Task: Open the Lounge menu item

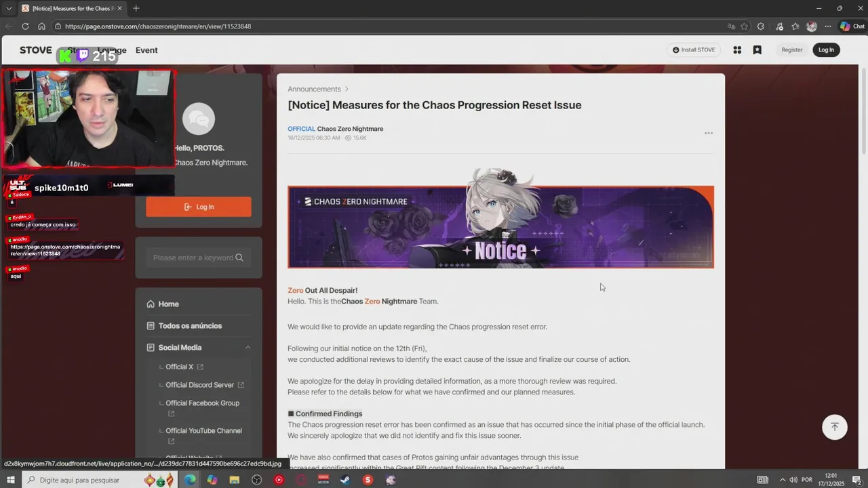Action: coord(112,50)
